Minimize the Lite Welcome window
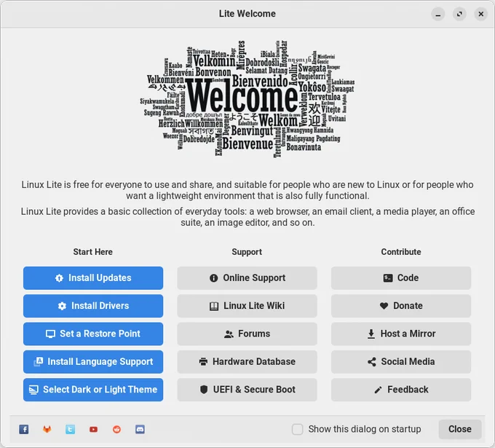495x448 pixels. (438, 15)
